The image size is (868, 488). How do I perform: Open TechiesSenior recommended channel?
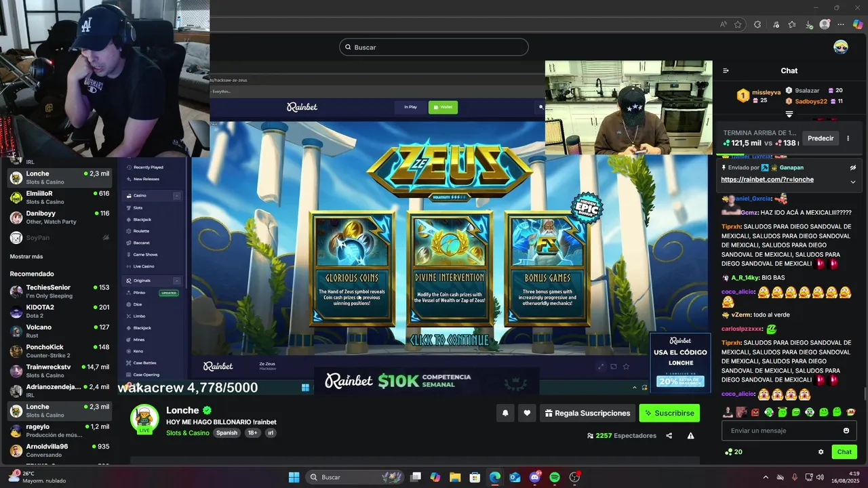click(x=60, y=291)
